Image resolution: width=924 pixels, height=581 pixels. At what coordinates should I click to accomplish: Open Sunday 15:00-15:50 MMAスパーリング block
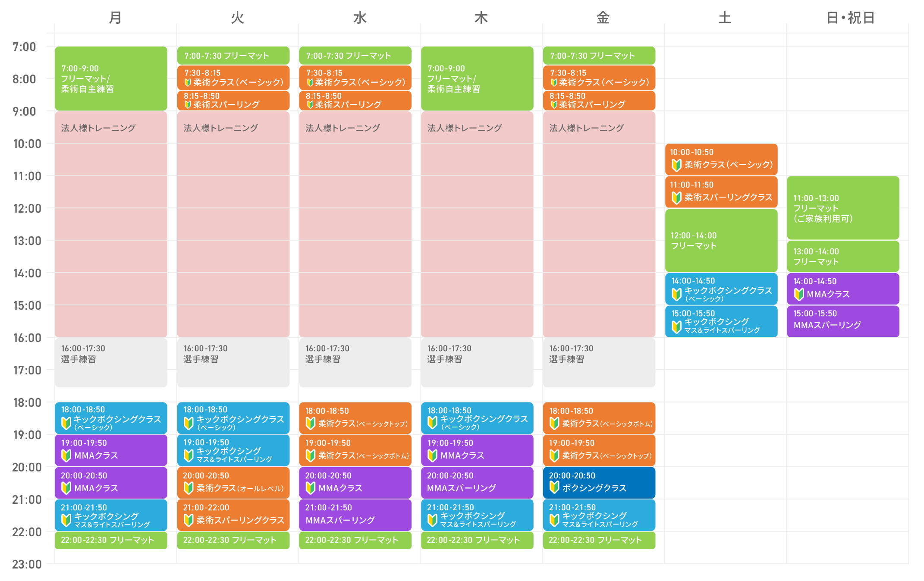(x=843, y=321)
